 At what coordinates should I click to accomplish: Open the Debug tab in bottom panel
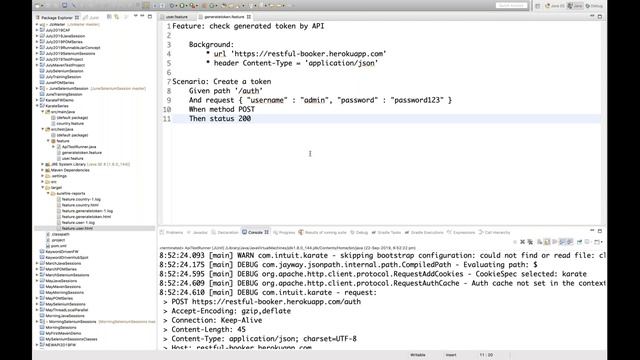click(359, 232)
